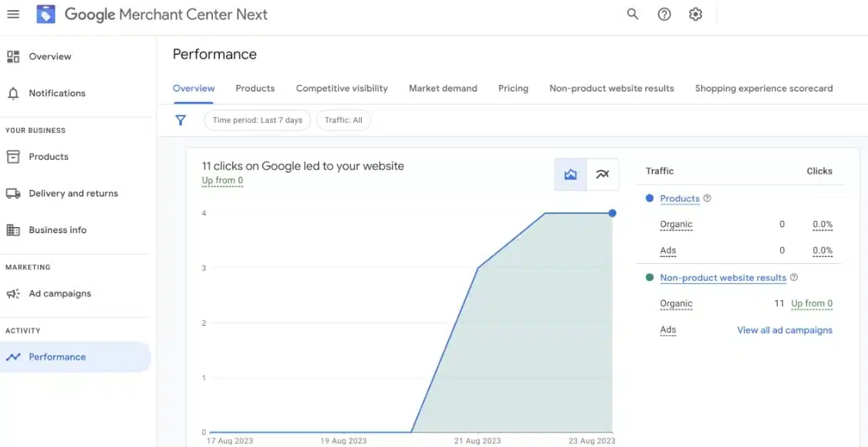This screenshot has height=447, width=868.
Task: Click the Overview dashboard icon in sidebar
Action: (13, 56)
